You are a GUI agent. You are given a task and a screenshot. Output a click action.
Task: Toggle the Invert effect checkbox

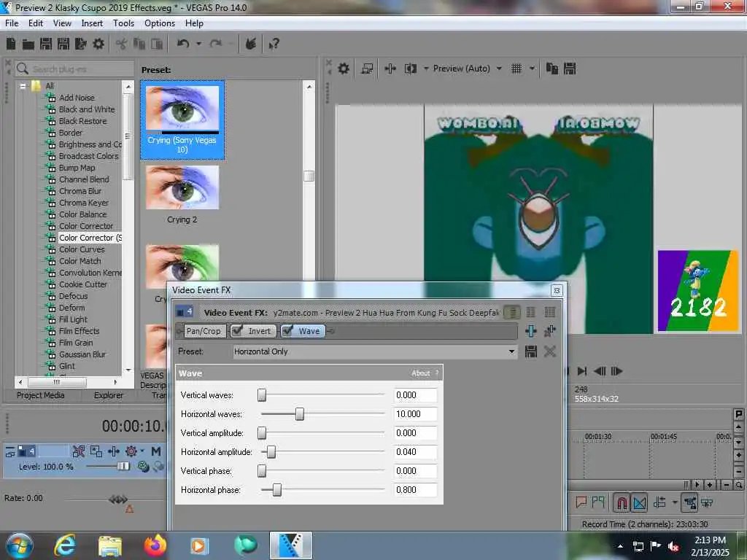[x=237, y=330]
